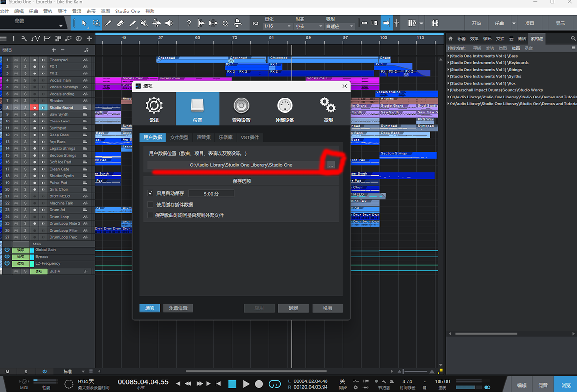The height and width of the screenshot is (392, 577).
Task: Enable 使用缓存插件数据 checkbox
Action: pyautogui.click(x=150, y=204)
